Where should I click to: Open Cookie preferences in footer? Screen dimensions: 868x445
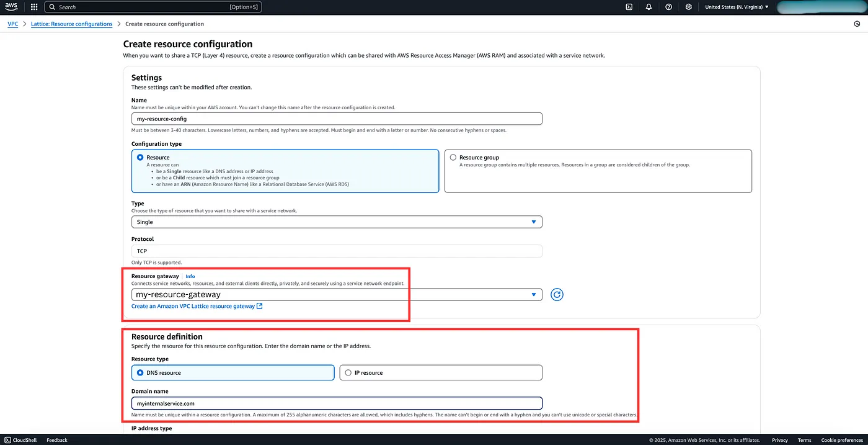(841, 440)
